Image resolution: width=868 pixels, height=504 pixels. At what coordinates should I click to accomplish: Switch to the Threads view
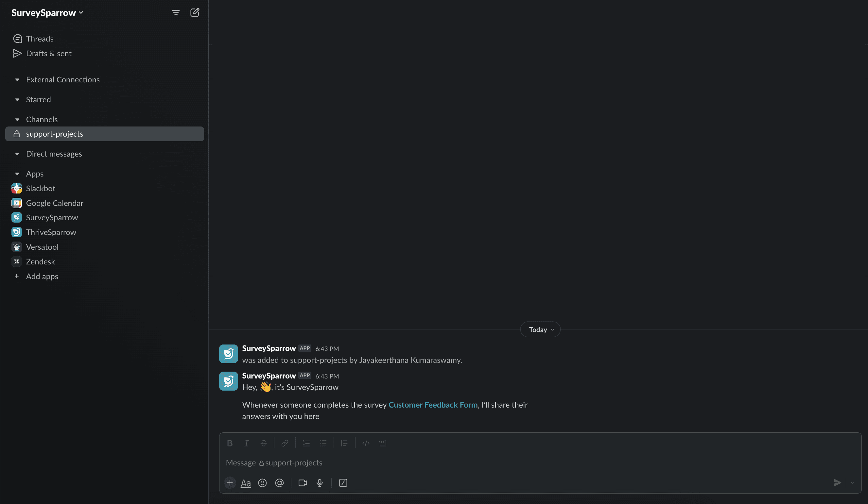(40, 38)
